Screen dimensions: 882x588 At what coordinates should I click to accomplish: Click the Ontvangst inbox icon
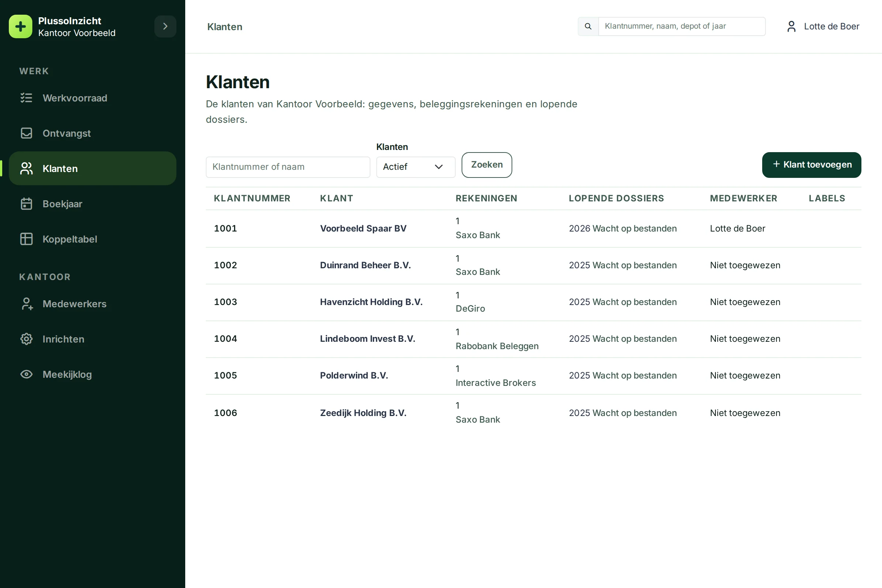tap(26, 133)
